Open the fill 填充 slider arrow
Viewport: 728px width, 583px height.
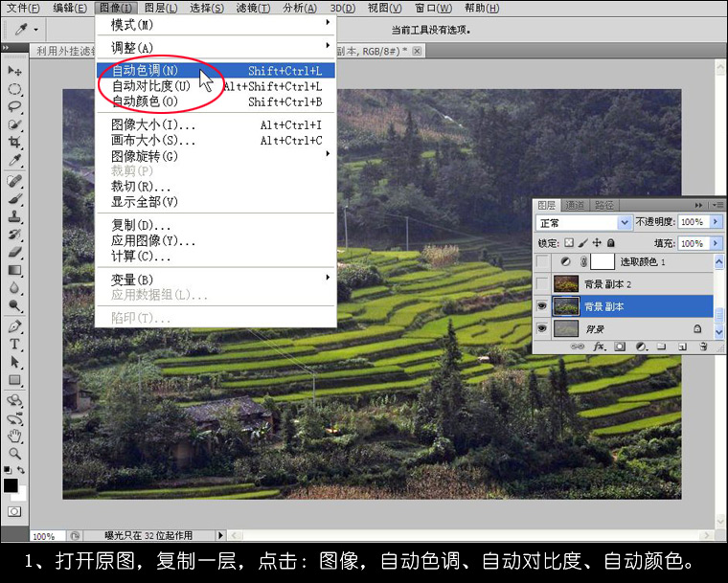716,243
